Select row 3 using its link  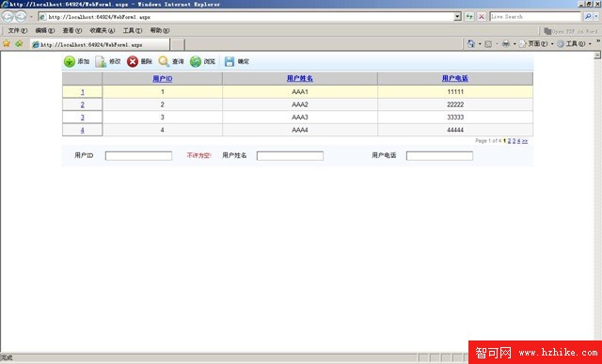82,118
